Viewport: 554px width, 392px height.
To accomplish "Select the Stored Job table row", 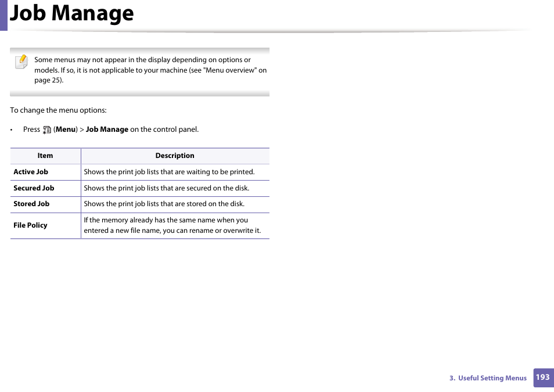I will (45, 204).
